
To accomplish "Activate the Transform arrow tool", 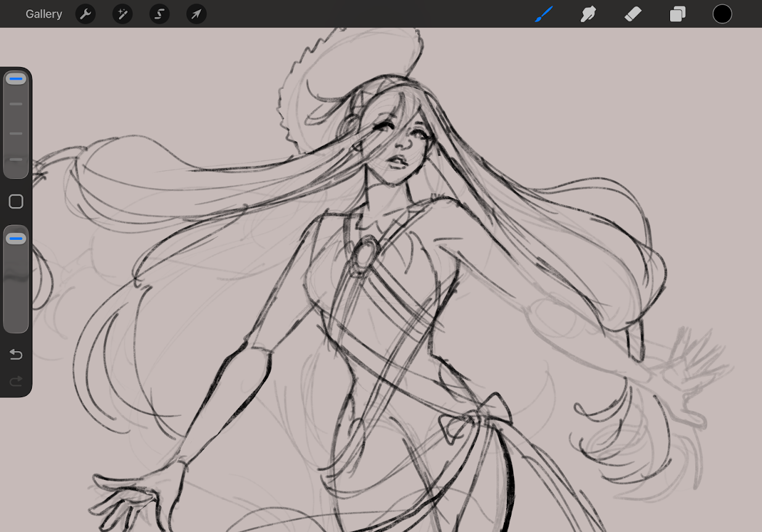I will coord(196,14).
